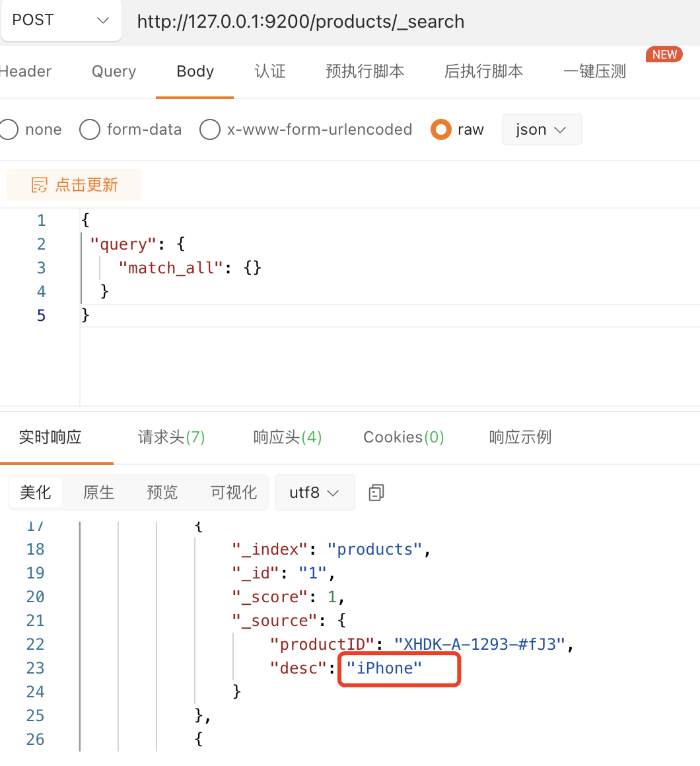
Task: Copy response with the copy icon
Action: click(376, 493)
